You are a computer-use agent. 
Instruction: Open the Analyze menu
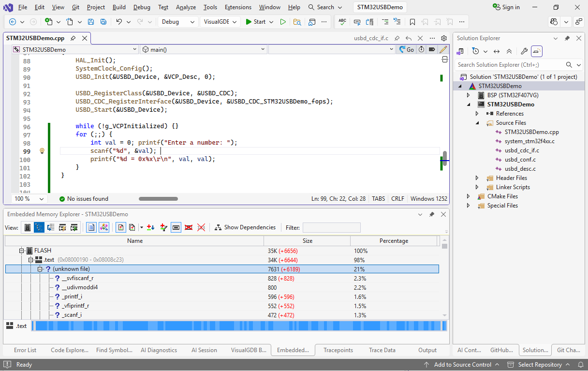point(186,7)
